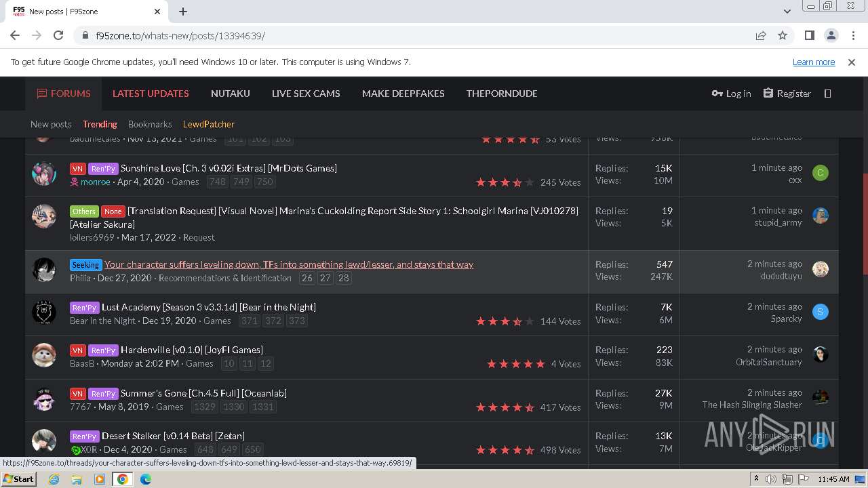Image resolution: width=868 pixels, height=488 pixels.
Task: Open the LewdPatcher sub-nav link
Action: [209, 124]
